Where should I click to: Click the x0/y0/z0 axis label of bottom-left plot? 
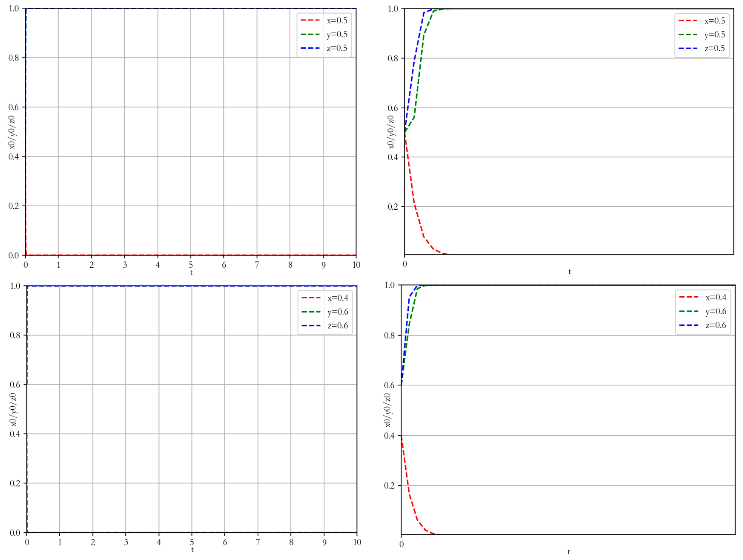13,409
